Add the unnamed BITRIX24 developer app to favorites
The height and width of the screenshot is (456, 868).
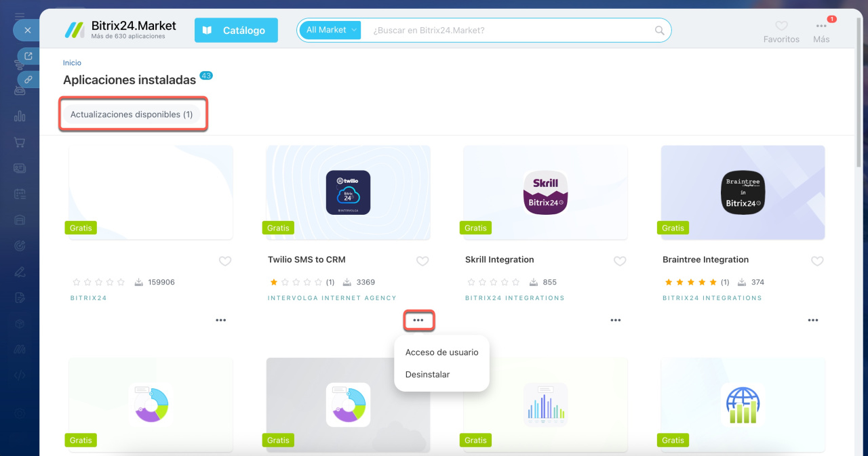[225, 261]
